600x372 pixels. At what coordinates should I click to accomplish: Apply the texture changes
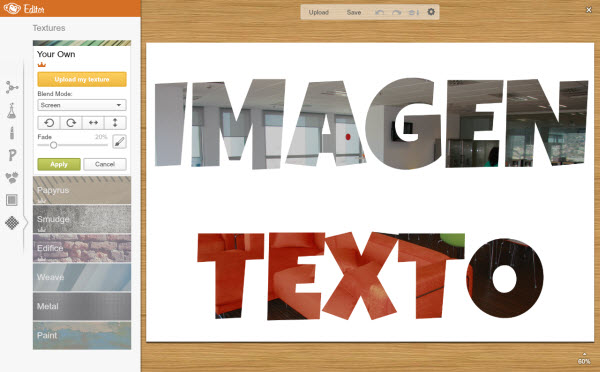(59, 164)
